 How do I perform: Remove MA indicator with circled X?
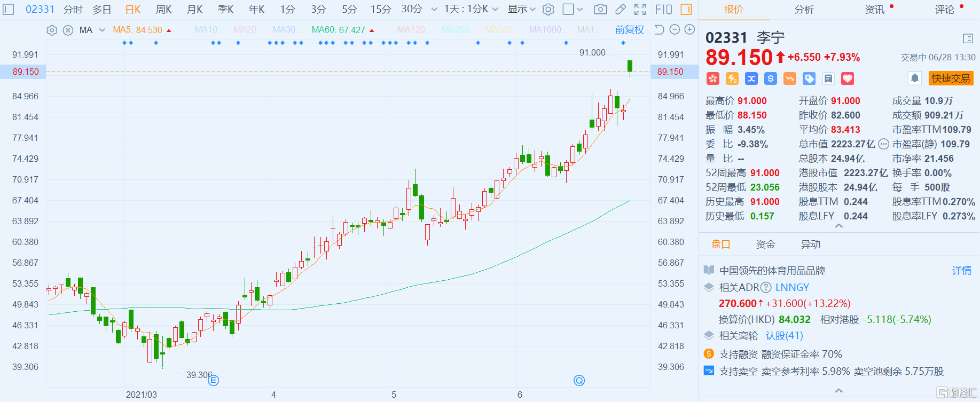point(68,30)
